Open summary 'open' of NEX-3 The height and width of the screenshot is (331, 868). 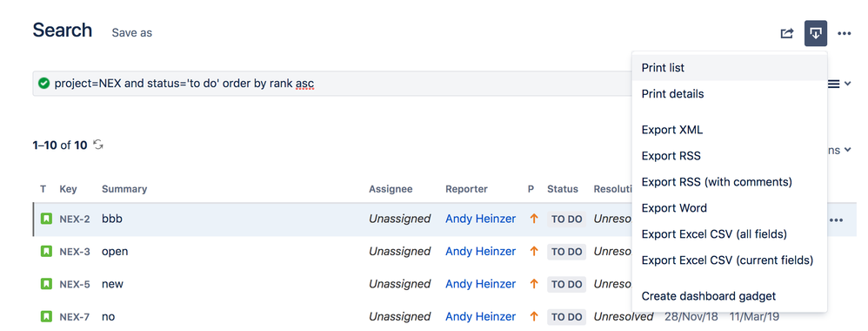[115, 252]
